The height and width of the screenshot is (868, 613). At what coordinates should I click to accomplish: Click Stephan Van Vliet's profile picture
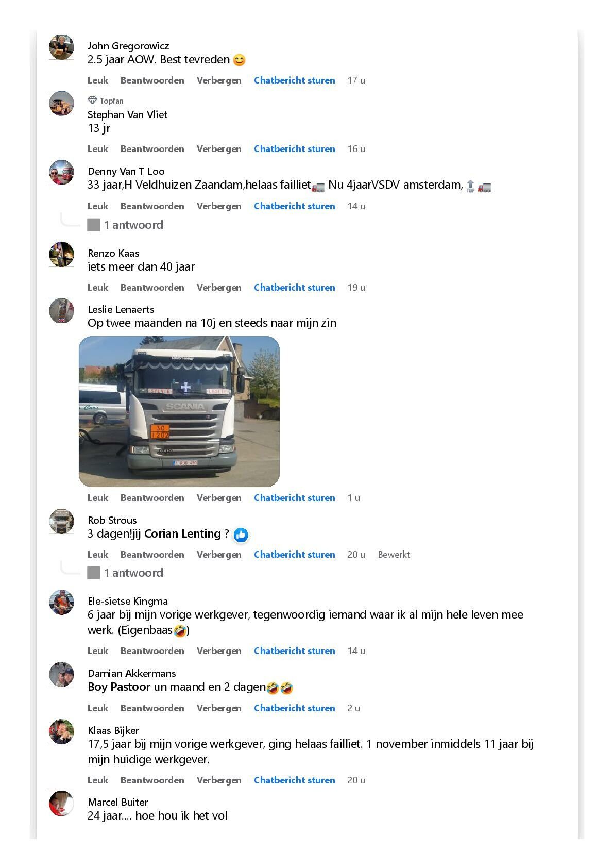click(x=61, y=104)
